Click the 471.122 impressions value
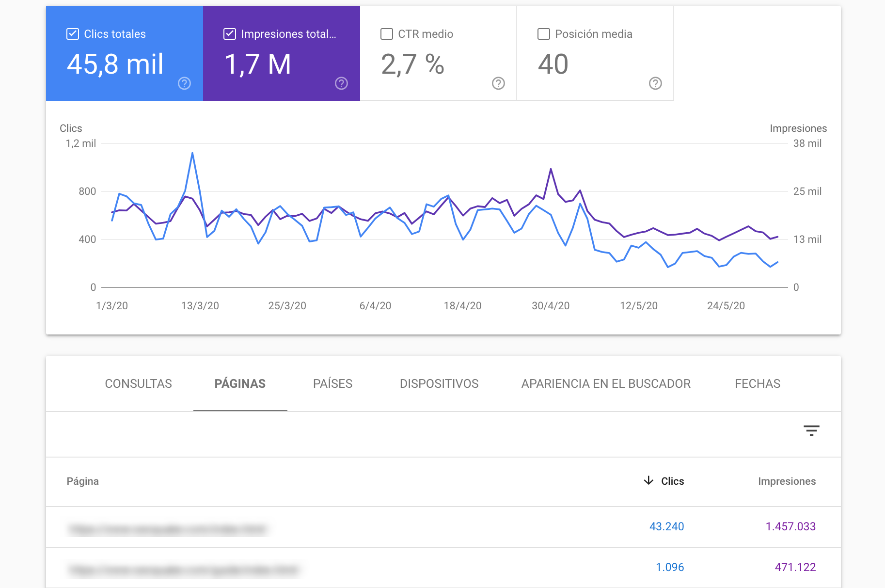This screenshot has height=588, width=885. tap(795, 567)
